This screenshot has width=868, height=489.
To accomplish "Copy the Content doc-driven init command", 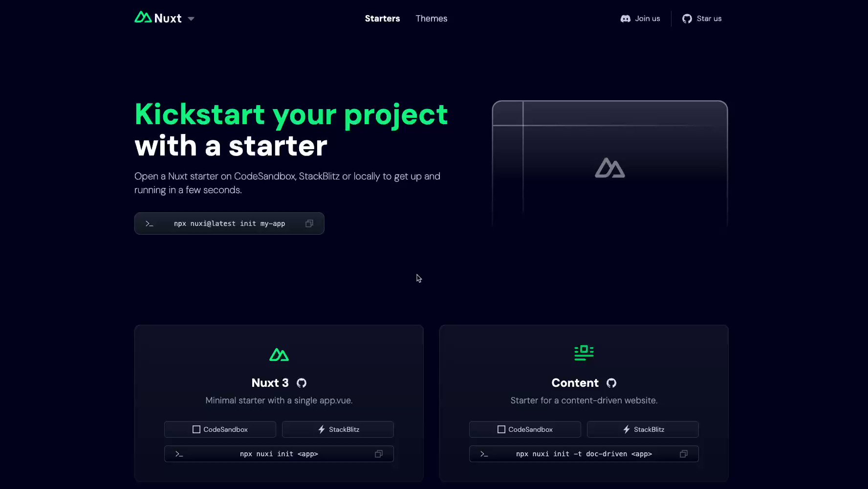I will pos(683,454).
